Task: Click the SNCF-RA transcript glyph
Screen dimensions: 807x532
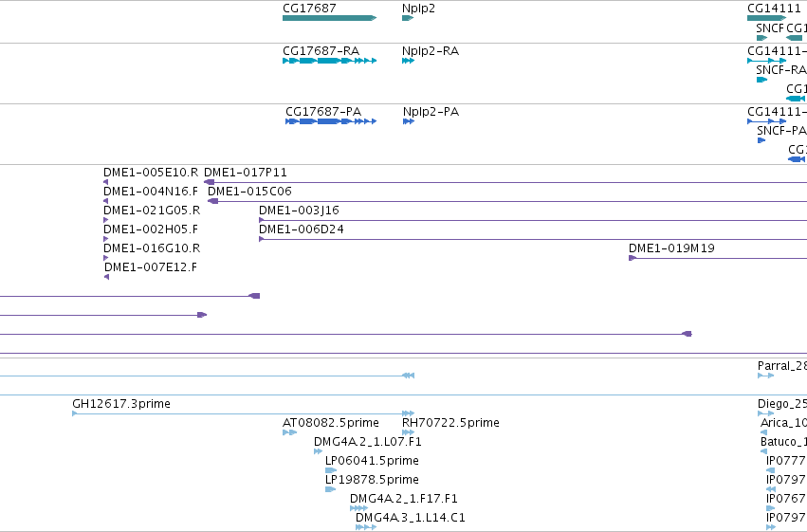Action: 761,80
